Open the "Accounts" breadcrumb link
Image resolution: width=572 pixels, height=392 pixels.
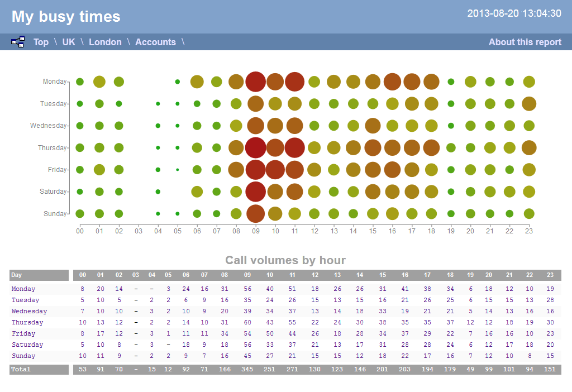click(x=155, y=42)
